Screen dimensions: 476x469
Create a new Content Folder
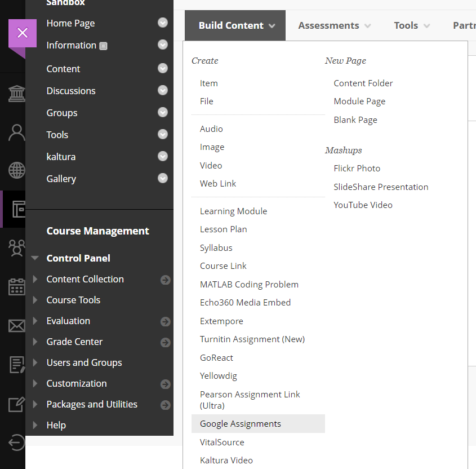(363, 83)
